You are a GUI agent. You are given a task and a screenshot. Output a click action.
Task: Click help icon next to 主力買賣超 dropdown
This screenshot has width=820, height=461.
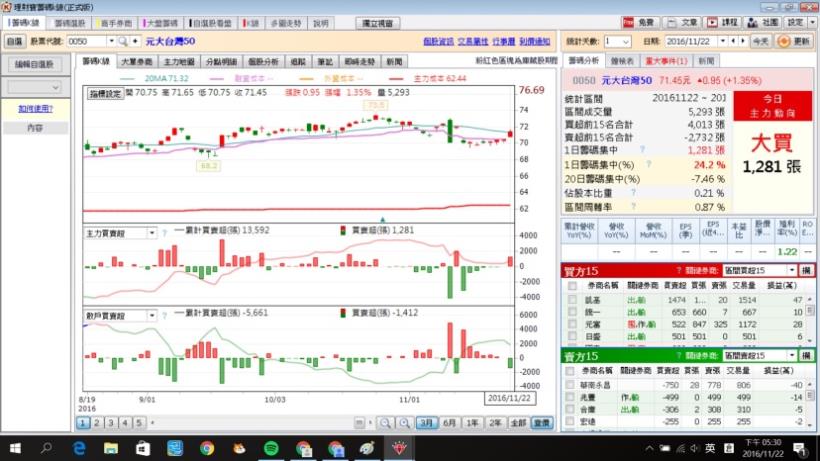(x=164, y=233)
